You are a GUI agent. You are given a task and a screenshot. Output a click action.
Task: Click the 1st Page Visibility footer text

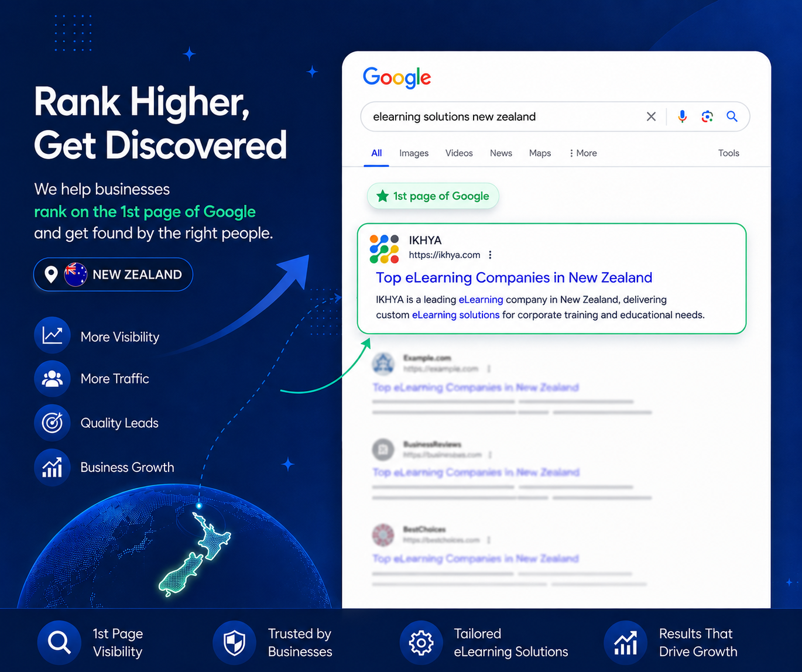coord(118,643)
